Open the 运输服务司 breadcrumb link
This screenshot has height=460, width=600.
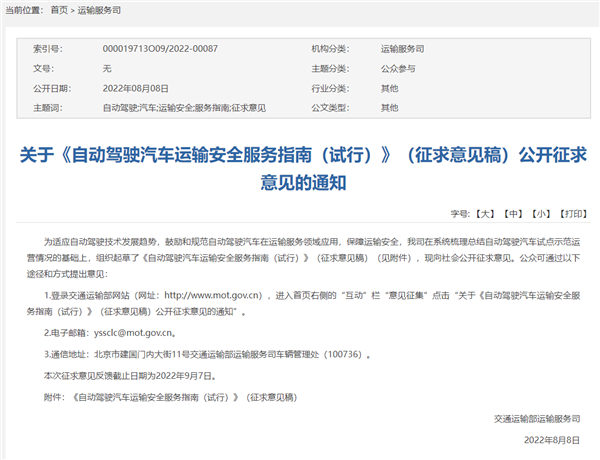(x=99, y=10)
